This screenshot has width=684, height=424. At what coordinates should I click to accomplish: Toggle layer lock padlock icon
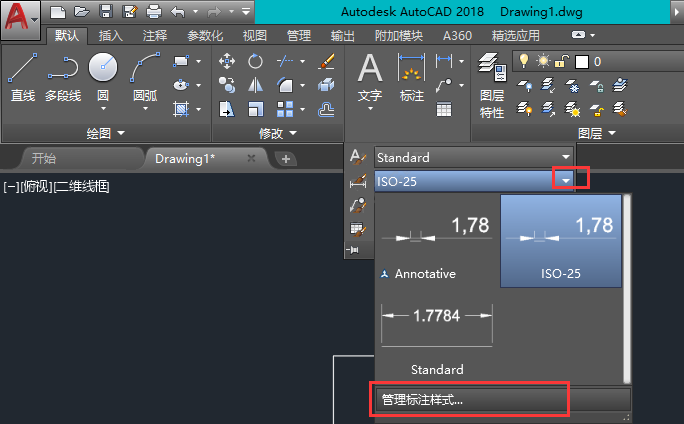click(562, 62)
